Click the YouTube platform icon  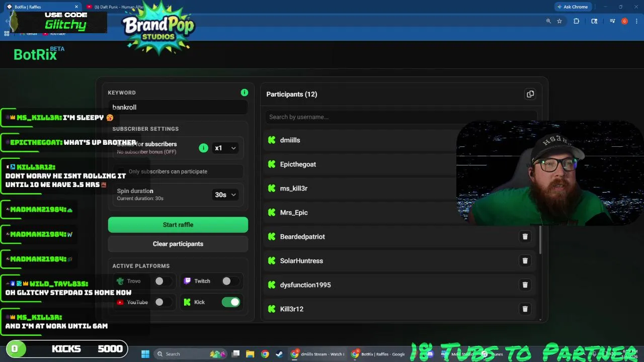120,302
